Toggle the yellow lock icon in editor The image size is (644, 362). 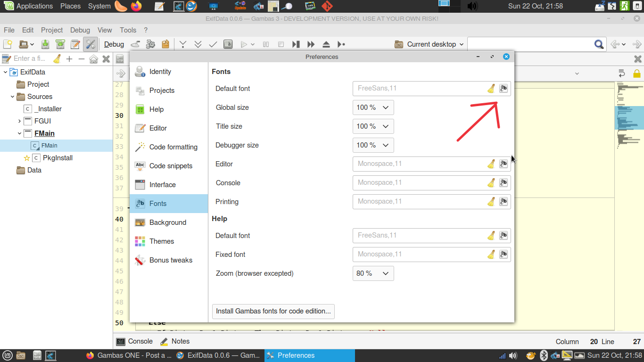pos(636,74)
